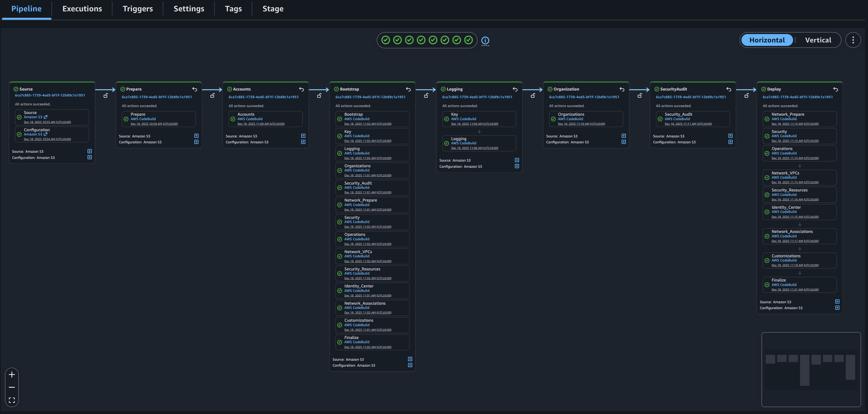This screenshot has height=414, width=868.
Task: Select Horizontal layout view
Action: pyautogui.click(x=767, y=40)
